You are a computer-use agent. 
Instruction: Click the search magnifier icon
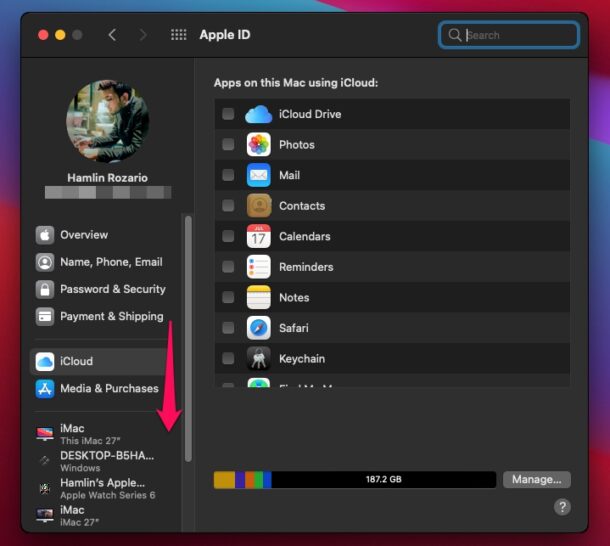pos(454,35)
